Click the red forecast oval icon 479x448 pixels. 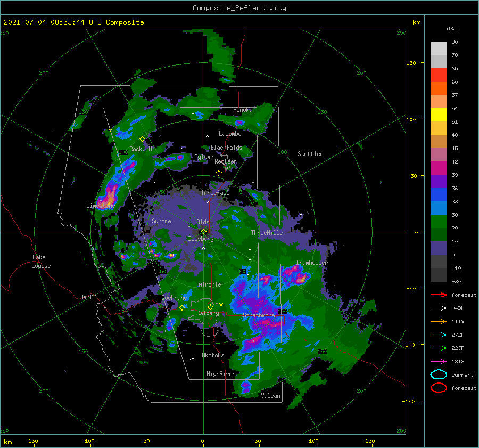[439, 388]
